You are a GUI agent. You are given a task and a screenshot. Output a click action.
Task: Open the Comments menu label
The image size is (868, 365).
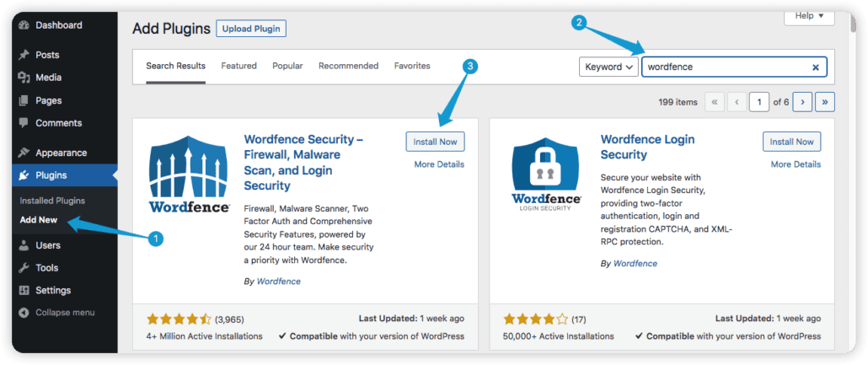pyautogui.click(x=59, y=123)
